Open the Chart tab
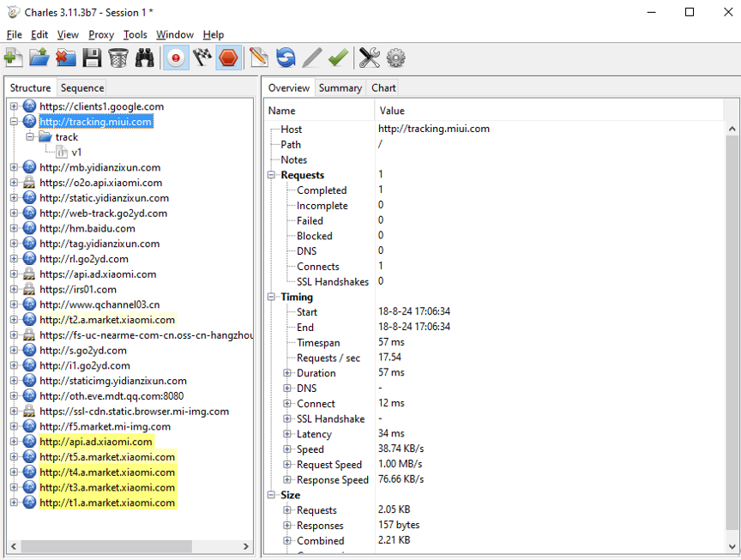This screenshot has width=741, height=560. pyautogui.click(x=383, y=87)
